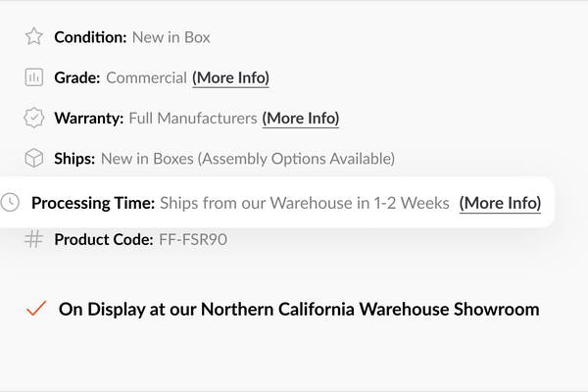Click the star icon beside Condition

pos(34,37)
